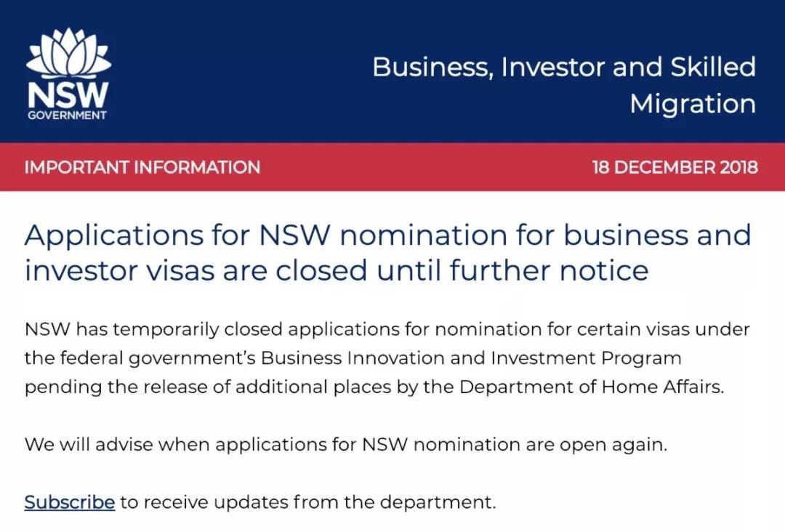
Task: Click the GOVERNMENT text under the logo
Action: pyautogui.click(x=68, y=115)
